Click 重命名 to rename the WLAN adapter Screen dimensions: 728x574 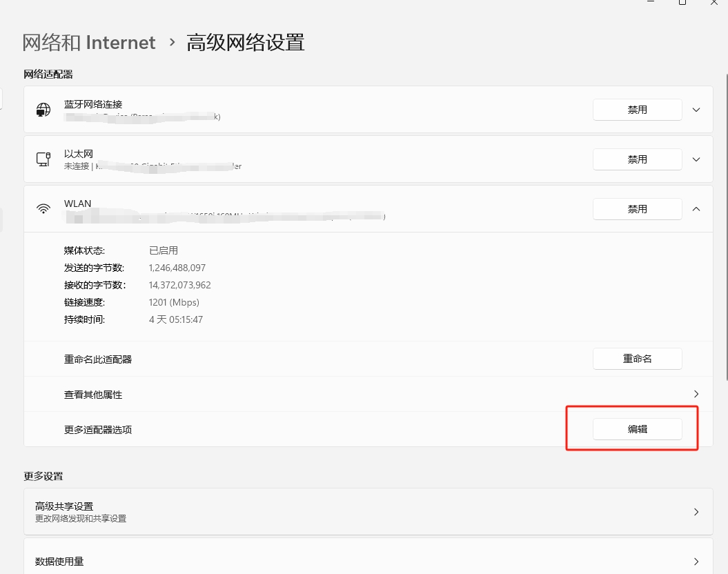(637, 359)
